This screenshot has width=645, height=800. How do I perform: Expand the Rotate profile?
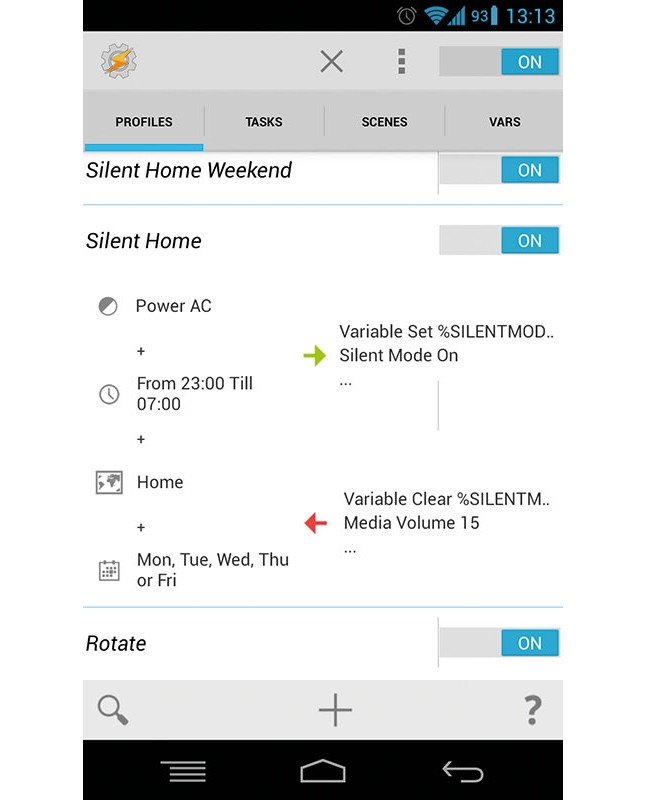pyautogui.click(x=116, y=643)
